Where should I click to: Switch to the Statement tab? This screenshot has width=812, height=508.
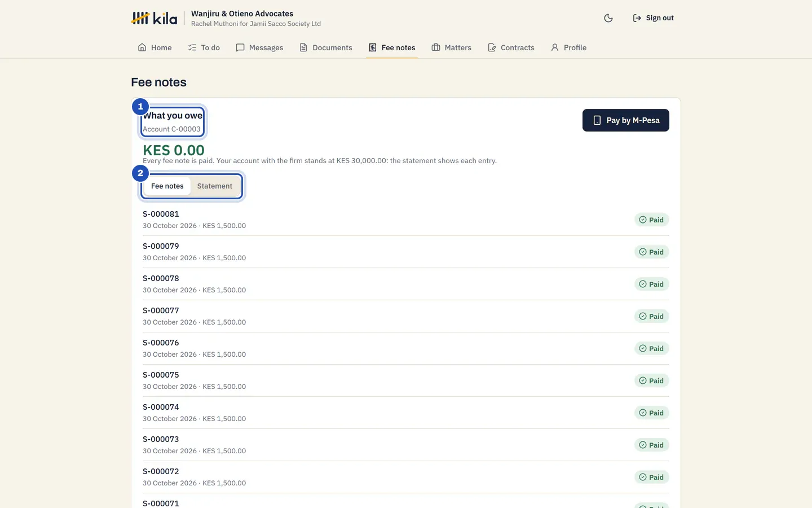click(215, 186)
